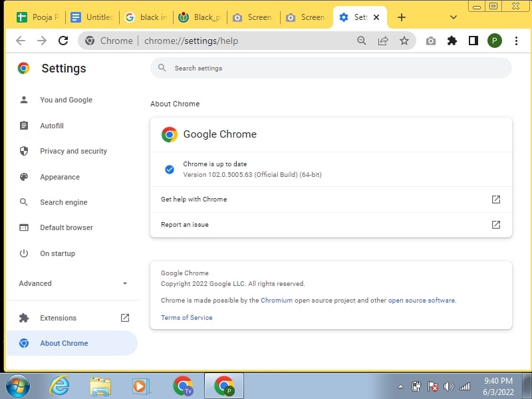This screenshot has height=399, width=532.
Task: Open the share page icon
Action: pos(383,41)
